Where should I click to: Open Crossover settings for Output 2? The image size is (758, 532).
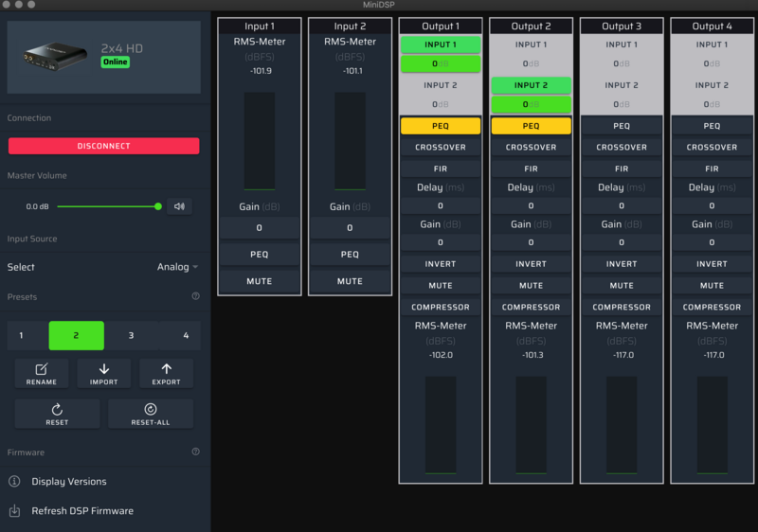[531, 148]
